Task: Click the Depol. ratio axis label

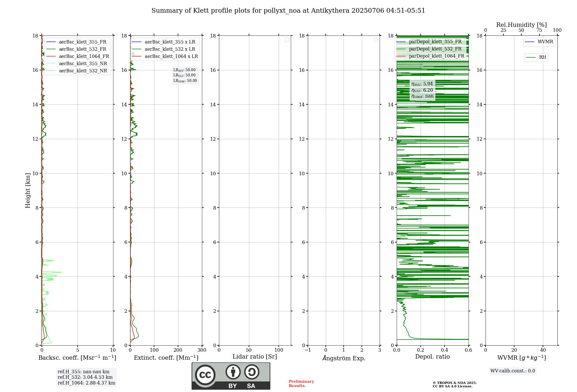Action: coord(432,357)
